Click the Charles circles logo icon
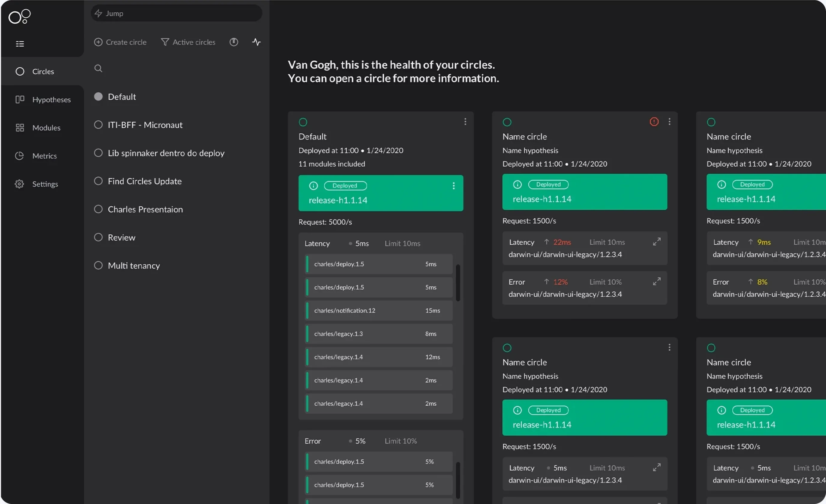826x504 pixels. coord(20,16)
